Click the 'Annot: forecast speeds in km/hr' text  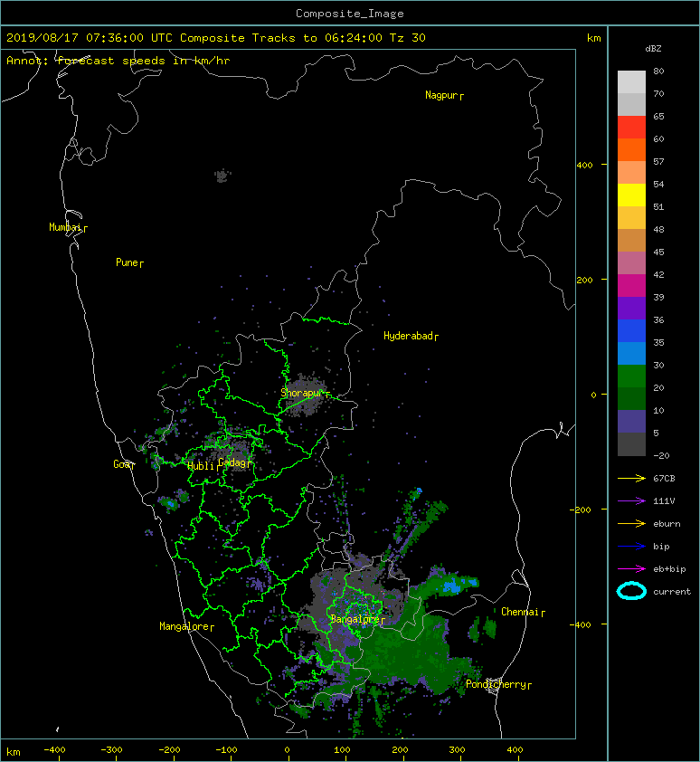[118, 61]
